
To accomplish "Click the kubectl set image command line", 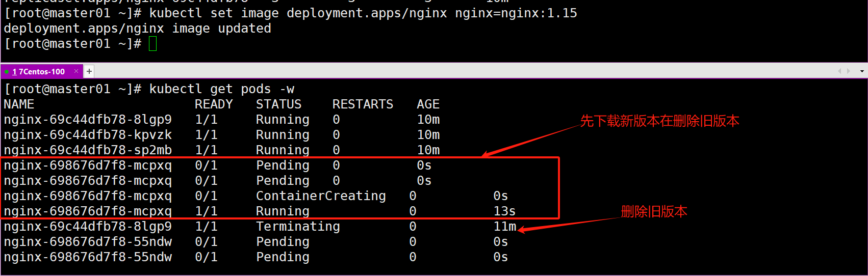I will [x=291, y=13].
